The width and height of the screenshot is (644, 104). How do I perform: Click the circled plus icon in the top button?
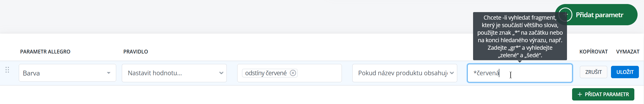(565, 15)
